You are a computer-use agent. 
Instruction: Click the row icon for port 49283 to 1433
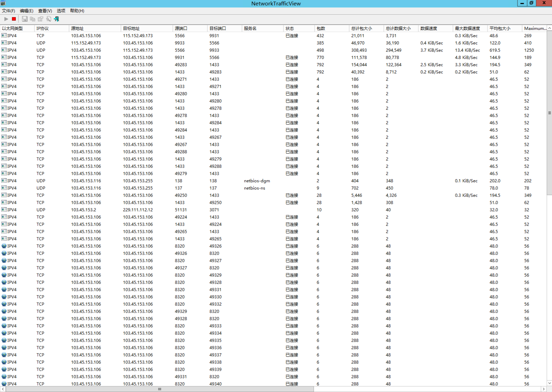4,64
